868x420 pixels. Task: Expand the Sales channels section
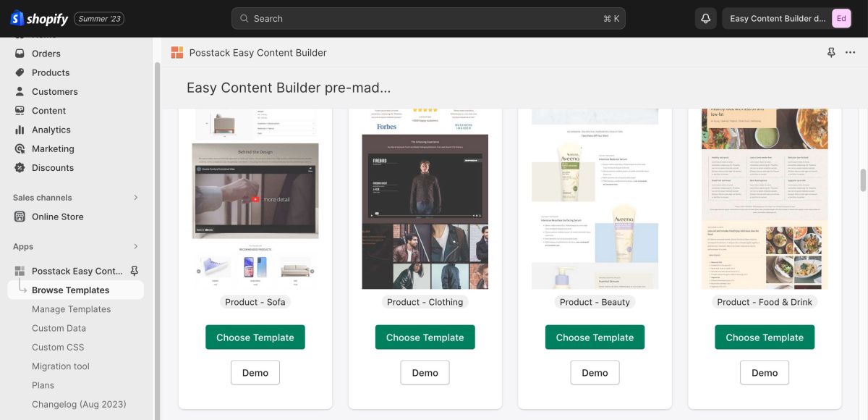click(135, 197)
